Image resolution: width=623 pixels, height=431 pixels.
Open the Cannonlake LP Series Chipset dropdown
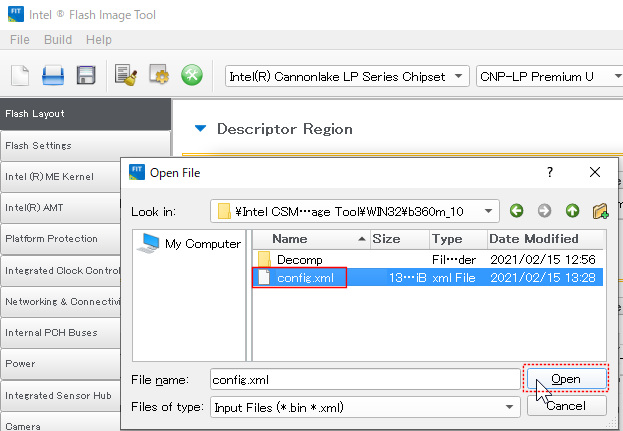(346, 76)
